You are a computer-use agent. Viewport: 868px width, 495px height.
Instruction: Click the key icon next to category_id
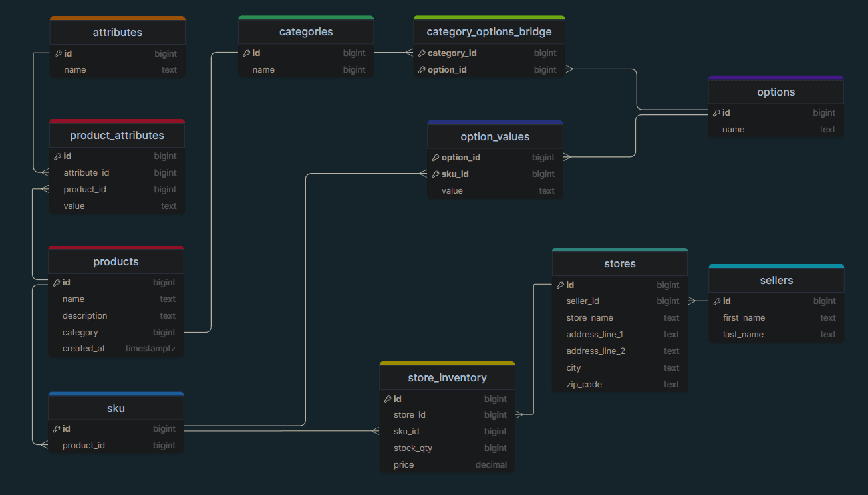click(422, 53)
